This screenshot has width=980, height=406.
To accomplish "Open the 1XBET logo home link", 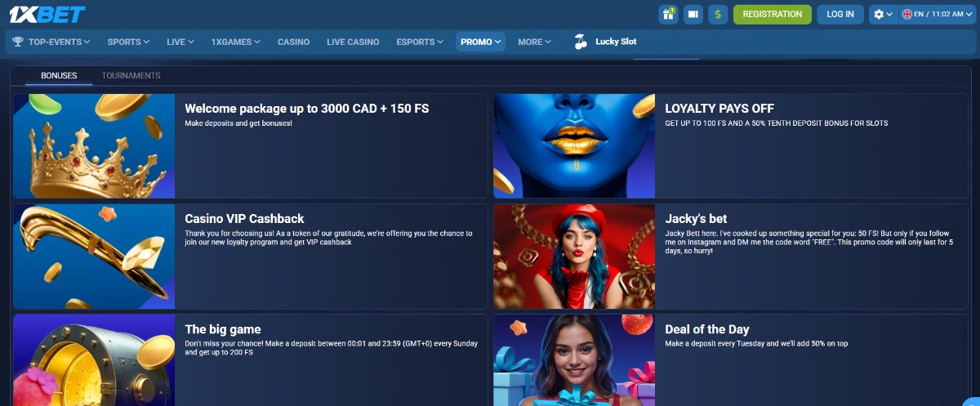I will tap(47, 14).
